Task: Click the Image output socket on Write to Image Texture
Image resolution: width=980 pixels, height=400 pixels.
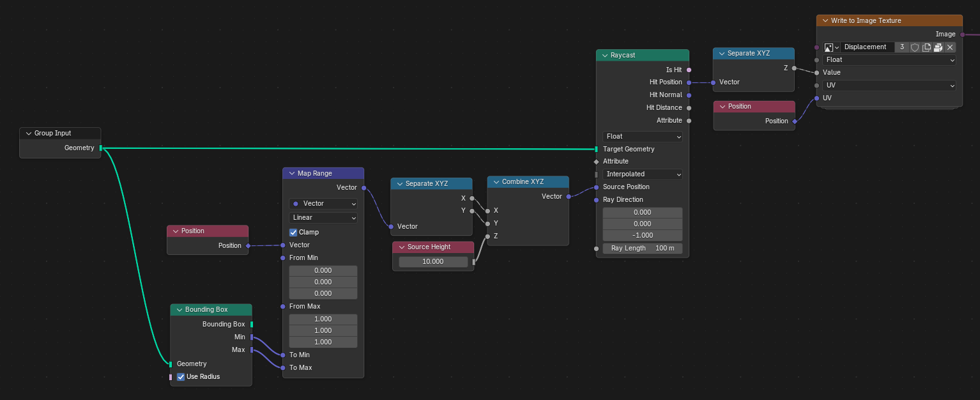Action: (963, 35)
